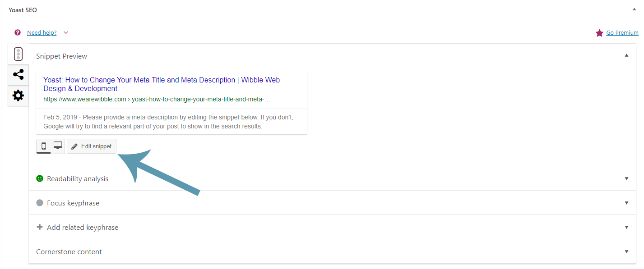This screenshot has width=644, height=269.
Task: Expand the Cornerstone content arrow
Action: (x=626, y=251)
